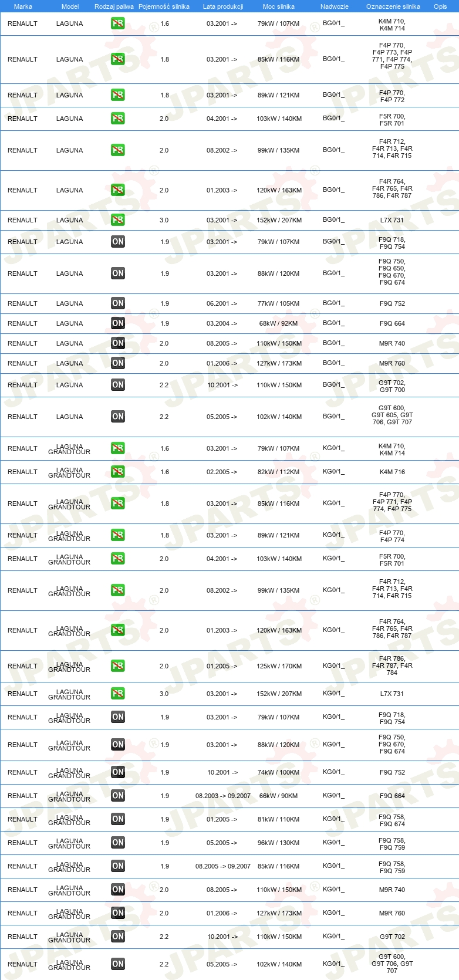459x980 pixels.
Task: Click the petrol icon in the BG0/1_ 1.8 89kW row
Action: pyautogui.click(x=118, y=95)
